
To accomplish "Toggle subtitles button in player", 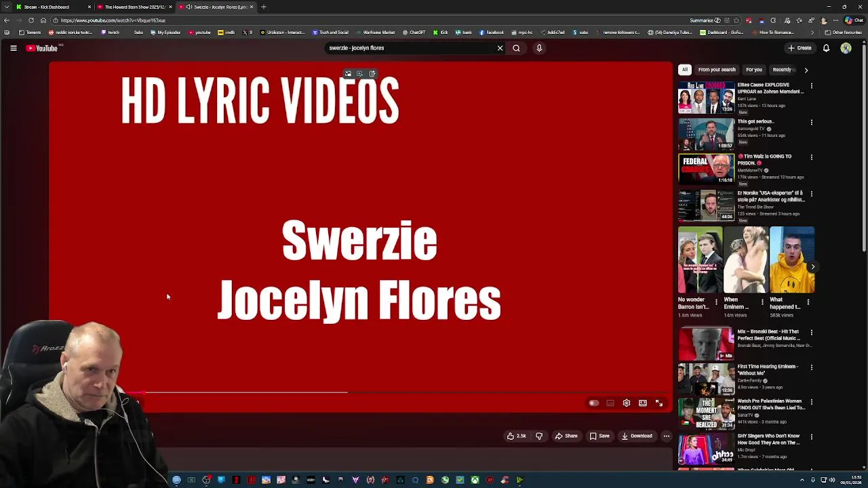I will 610,403.
